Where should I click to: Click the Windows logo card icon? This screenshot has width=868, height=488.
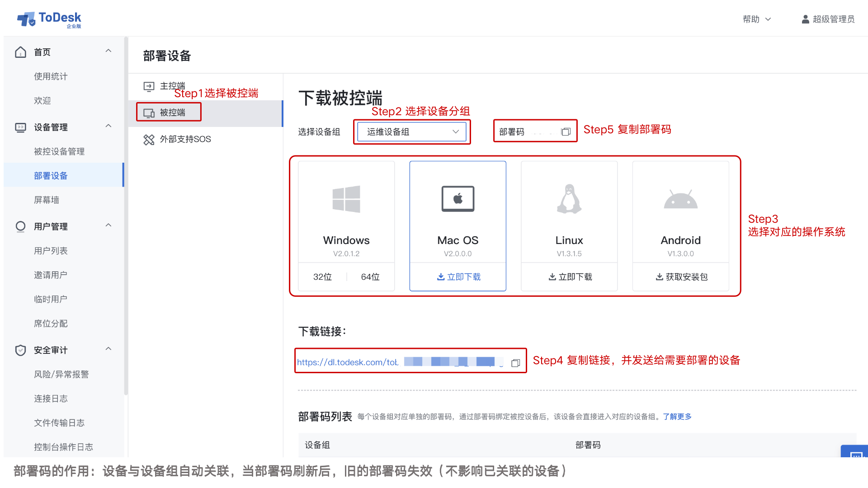[346, 199]
